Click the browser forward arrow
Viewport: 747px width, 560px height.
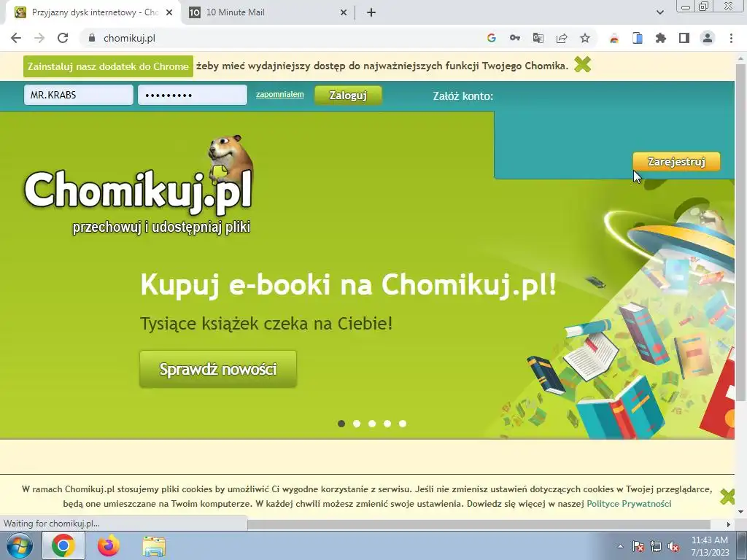39,38
